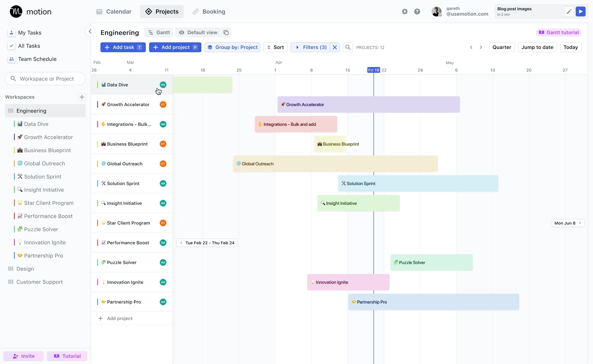Switch to the Calendar tab
Screen dimensions: 593x364
114,11
